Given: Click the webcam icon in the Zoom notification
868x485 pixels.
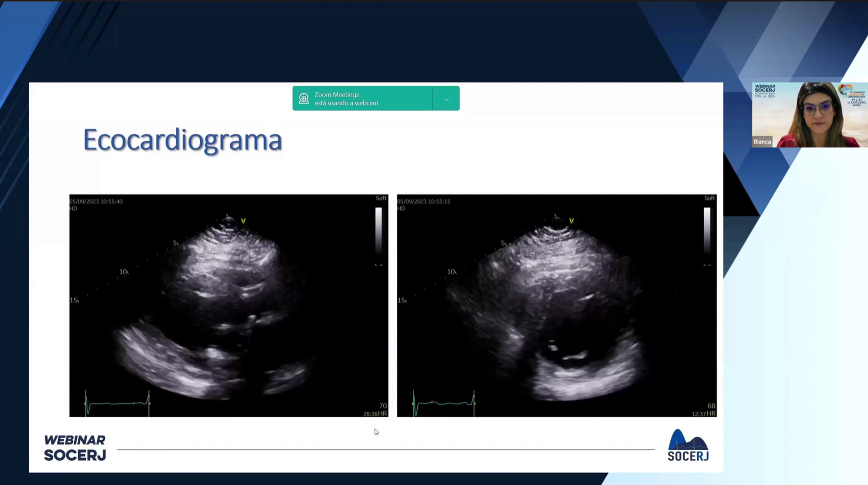Looking at the screenshot, I should 304,98.
